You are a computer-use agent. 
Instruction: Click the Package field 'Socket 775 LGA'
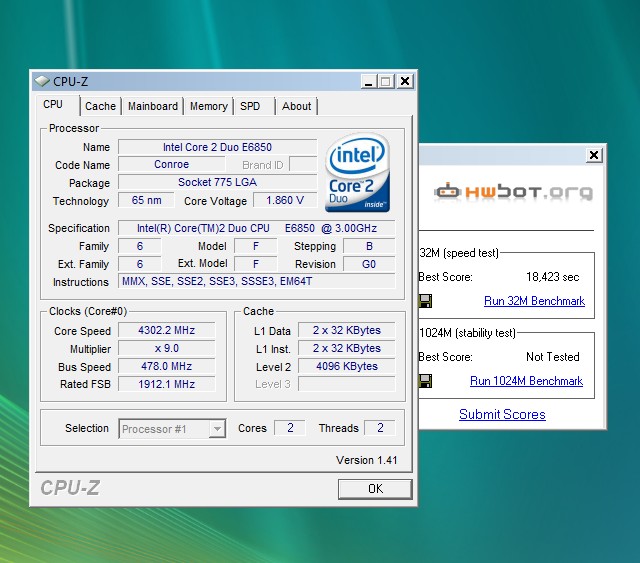tap(217, 182)
